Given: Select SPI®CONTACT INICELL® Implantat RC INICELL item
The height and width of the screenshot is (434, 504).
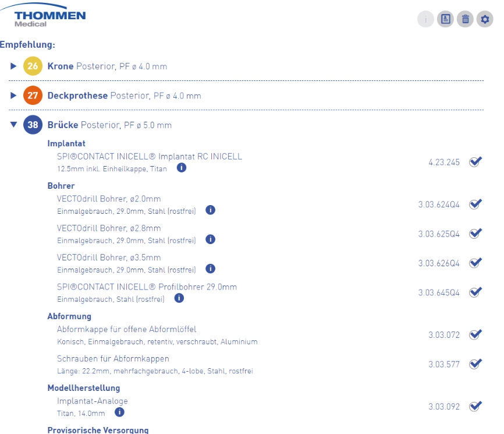Looking at the screenshot, I should [150, 156].
